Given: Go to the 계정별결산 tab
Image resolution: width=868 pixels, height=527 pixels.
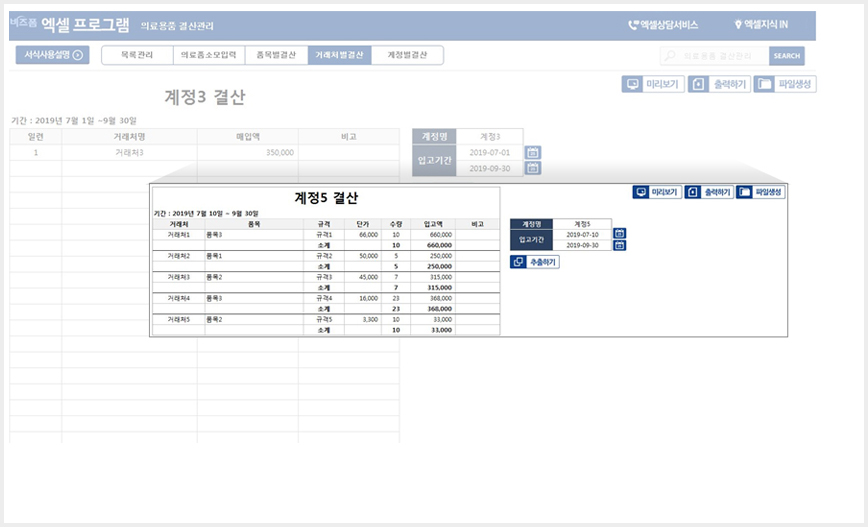Looking at the screenshot, I should point(407,55).
